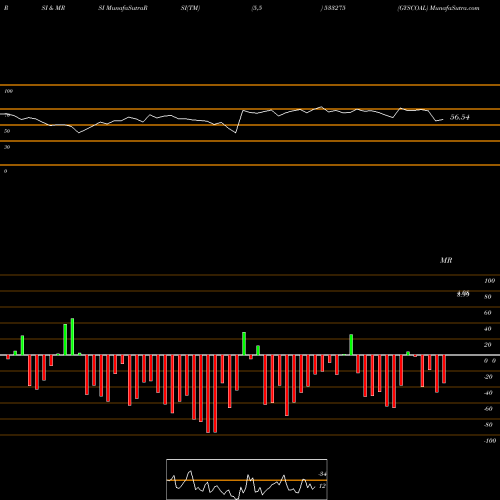Click the (5,5 parameter text in header

pyautogui.click(x=257, y=8)
